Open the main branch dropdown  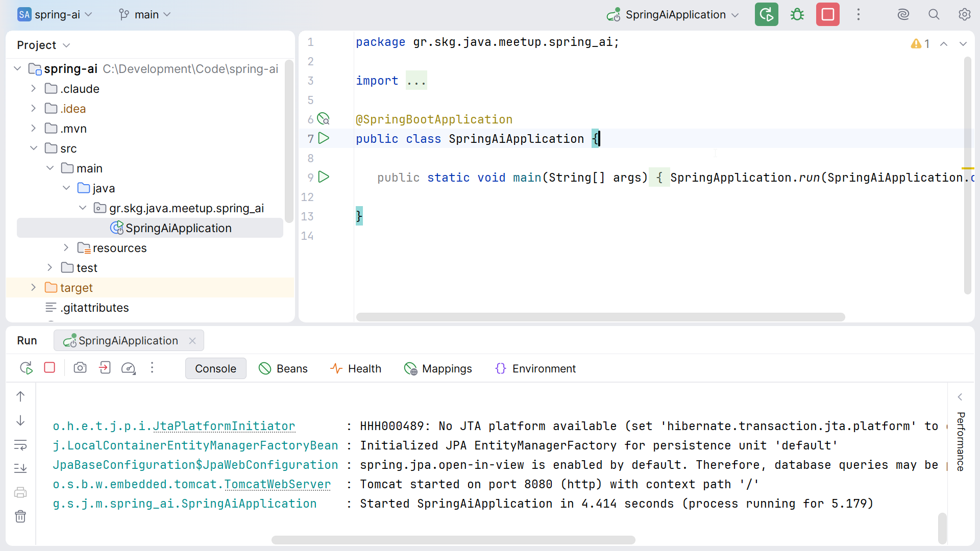(x=144, y=14)
